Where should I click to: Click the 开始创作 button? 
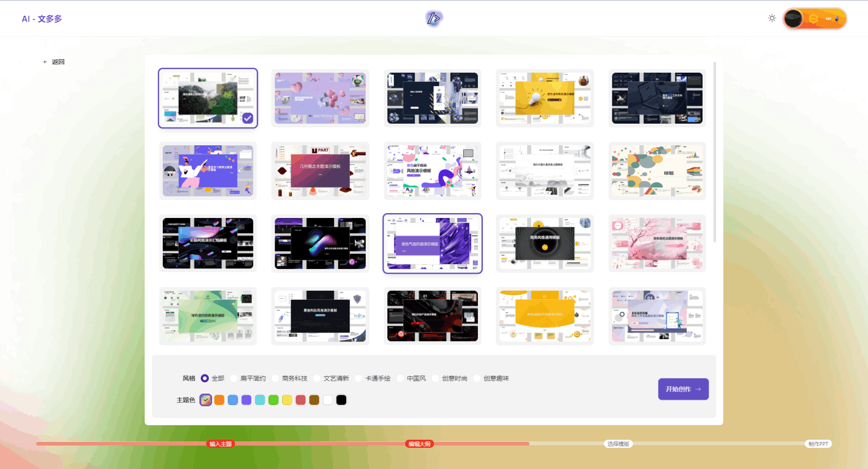click(x=683, y=389)
